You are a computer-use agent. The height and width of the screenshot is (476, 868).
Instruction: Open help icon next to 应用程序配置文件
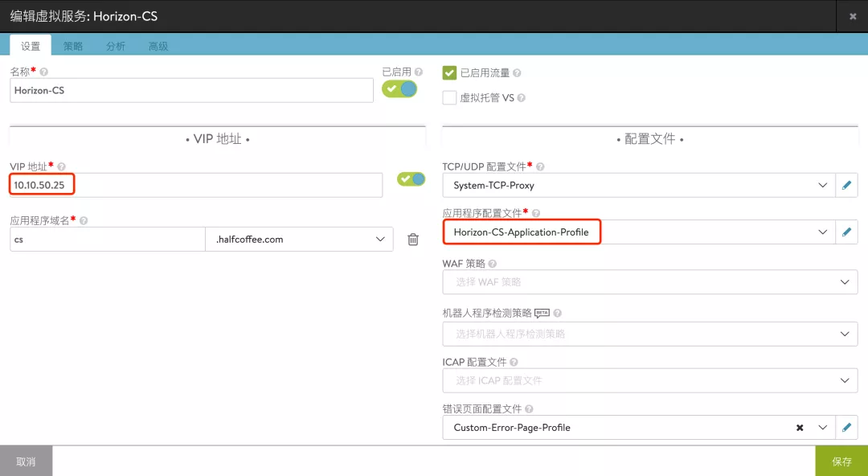(x=536, y=213)
